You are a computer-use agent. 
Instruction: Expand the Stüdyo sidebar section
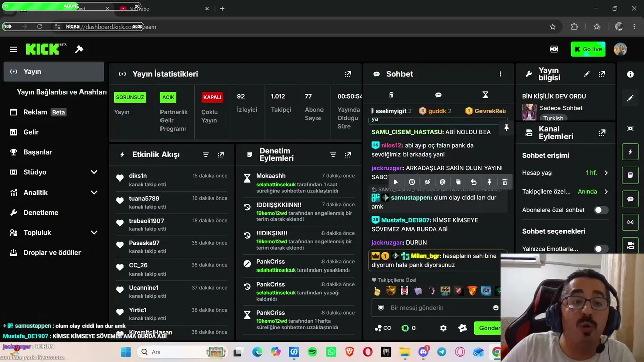coord(94,172)
